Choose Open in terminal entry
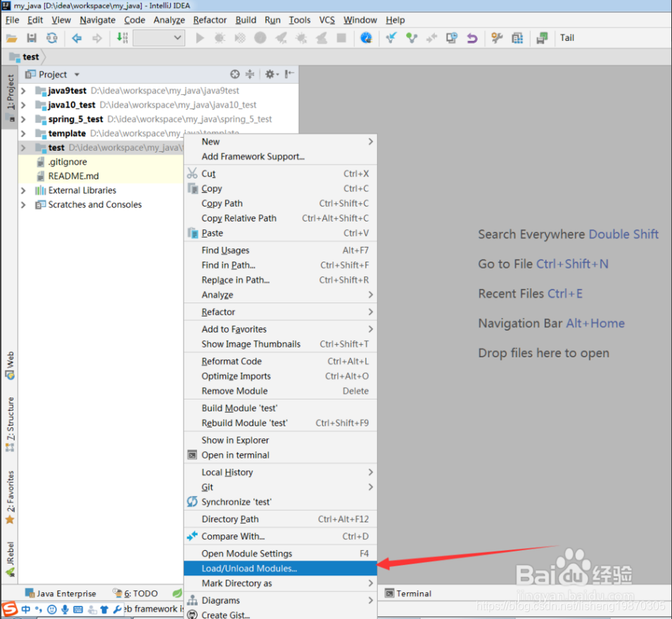672x619 pixels. point(280,455)
